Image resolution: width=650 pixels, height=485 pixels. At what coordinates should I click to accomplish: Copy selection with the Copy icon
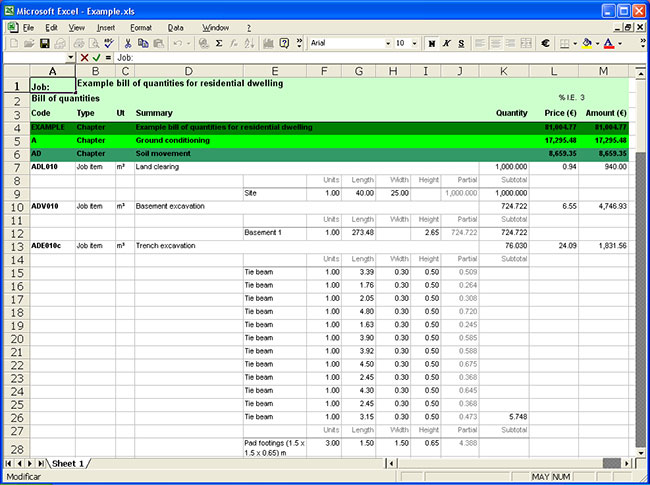[143, 43]
